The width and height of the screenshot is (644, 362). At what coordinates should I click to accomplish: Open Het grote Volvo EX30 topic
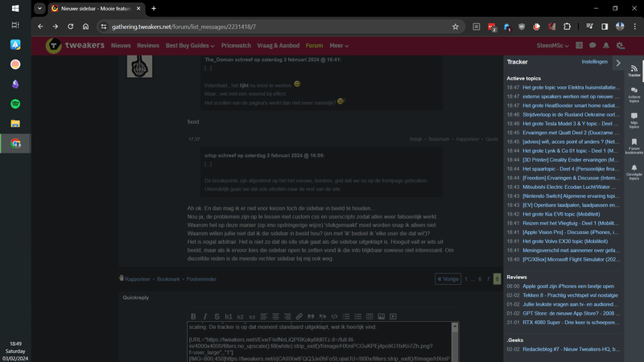(x=565, y=241)
